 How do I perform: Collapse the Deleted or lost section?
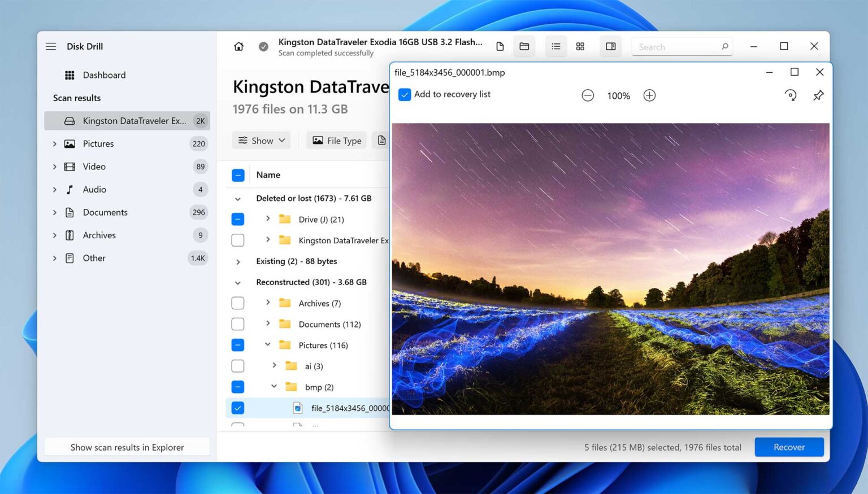237,198
